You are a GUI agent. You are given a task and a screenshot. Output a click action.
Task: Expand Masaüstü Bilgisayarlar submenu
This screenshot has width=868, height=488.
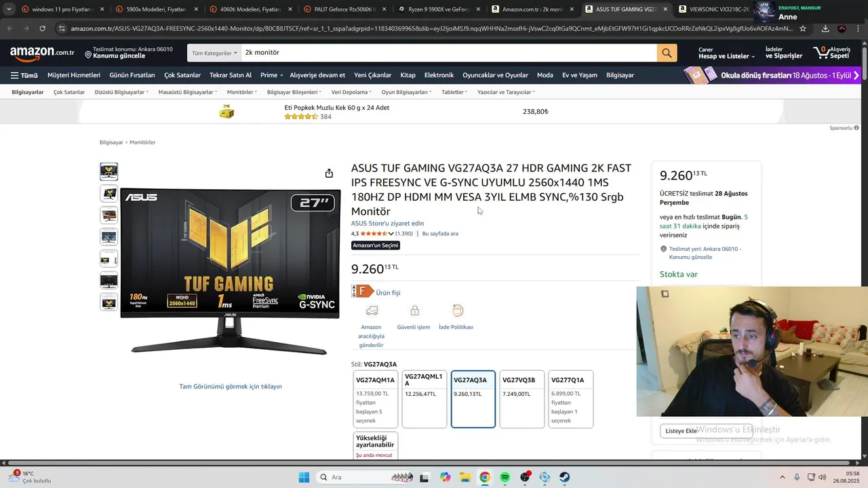click(x=187, y=92)
